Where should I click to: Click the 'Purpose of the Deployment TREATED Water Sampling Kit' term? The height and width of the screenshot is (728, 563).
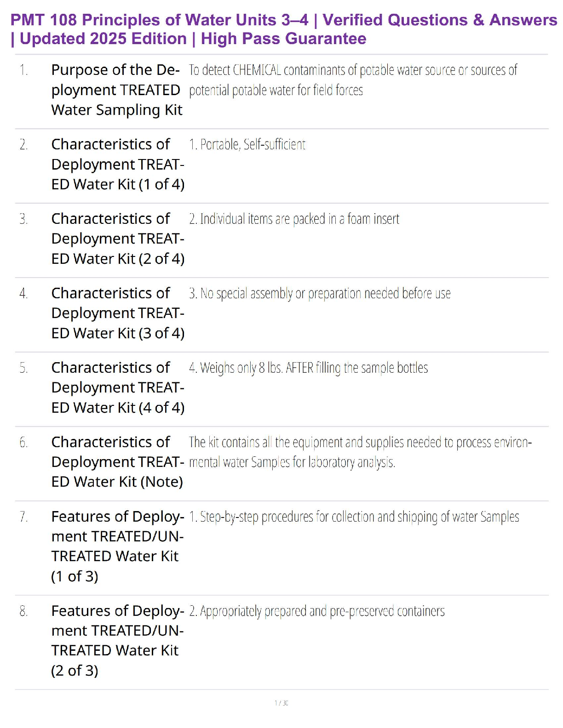tap(117, 90)
